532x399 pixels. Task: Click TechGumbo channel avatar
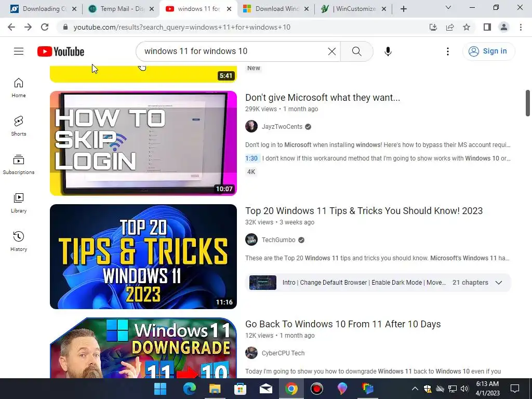pos(251,240)
